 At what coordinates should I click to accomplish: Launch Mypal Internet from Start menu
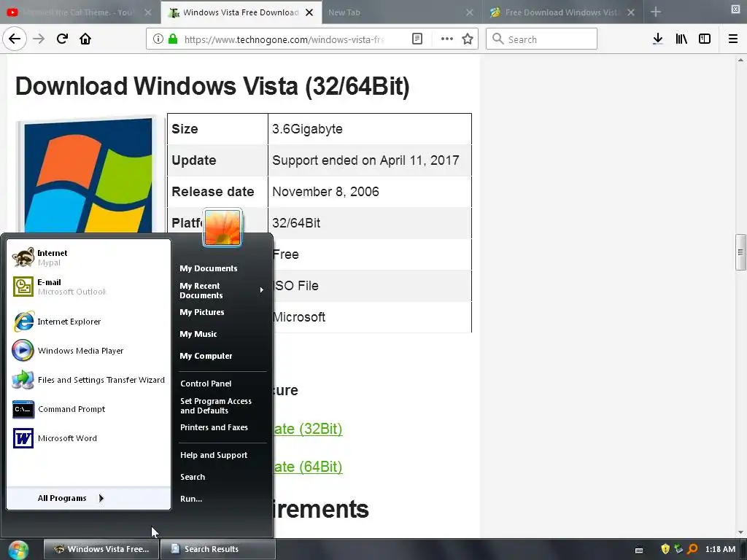pyautogui.click(x=88, y=257)
